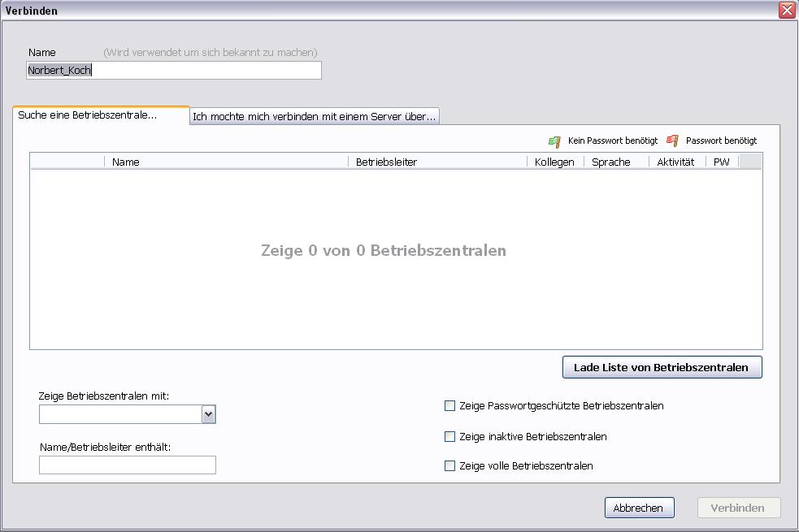Click the greyed-out Verbinden button
Image resolution: width=799 pixels, height=532 pixels.
(x=738, y=508)
